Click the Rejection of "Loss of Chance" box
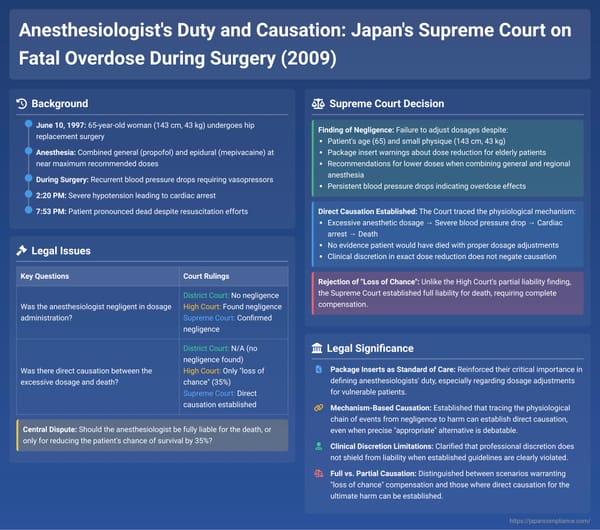600x530 pixels. tap(448, 294)
